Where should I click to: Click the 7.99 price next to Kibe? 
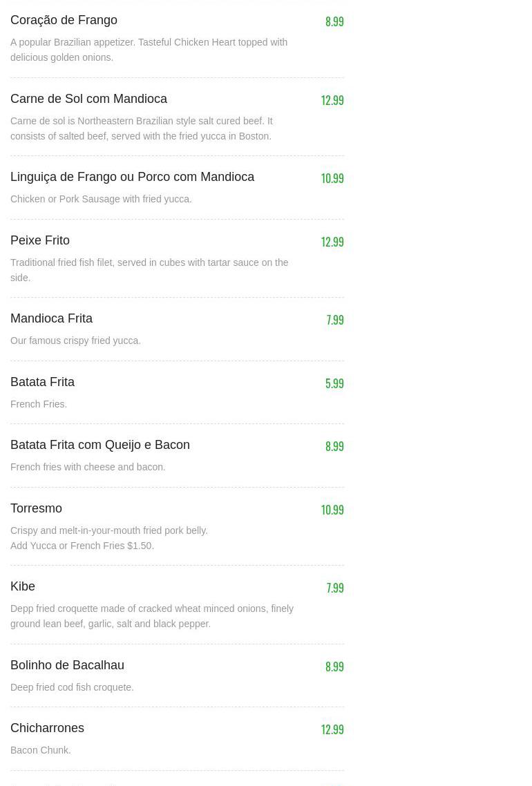pyautogui.click(x=335, y=588)
